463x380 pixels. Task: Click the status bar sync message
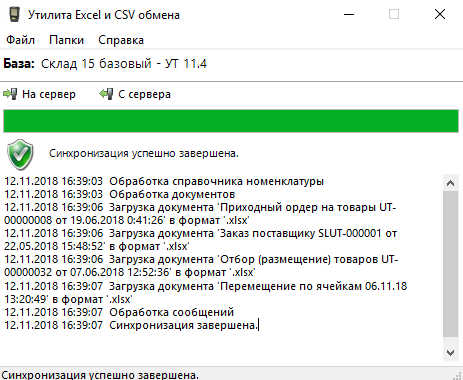[x=100, y=375]
